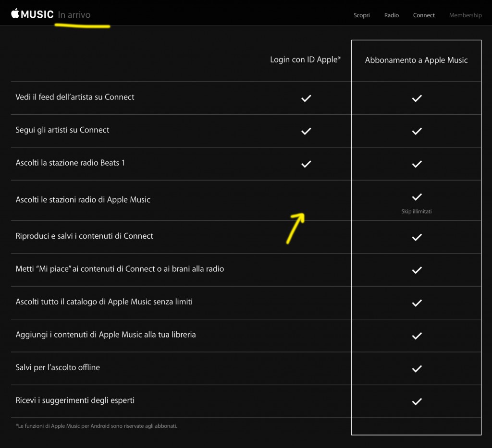The height and width of the screenshot is (448, 492).
Task: Click the "Abbonamento a Apple Music" column header
Action: [416, 60]
